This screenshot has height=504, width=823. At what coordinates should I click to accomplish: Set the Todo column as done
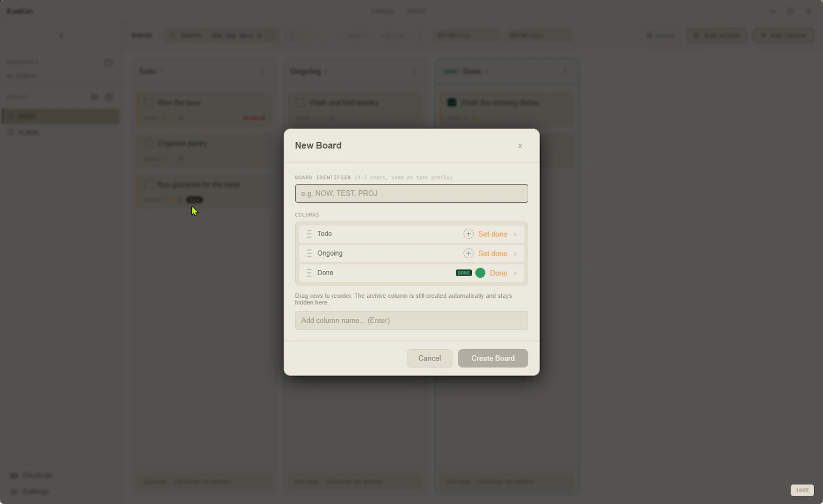click(x=493, y=234)
